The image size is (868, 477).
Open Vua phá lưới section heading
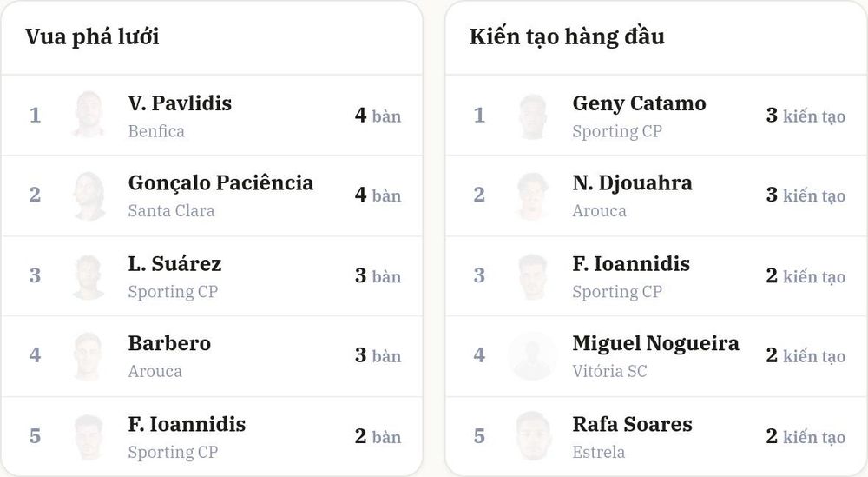pyautogui.click(x=93, y=37)
